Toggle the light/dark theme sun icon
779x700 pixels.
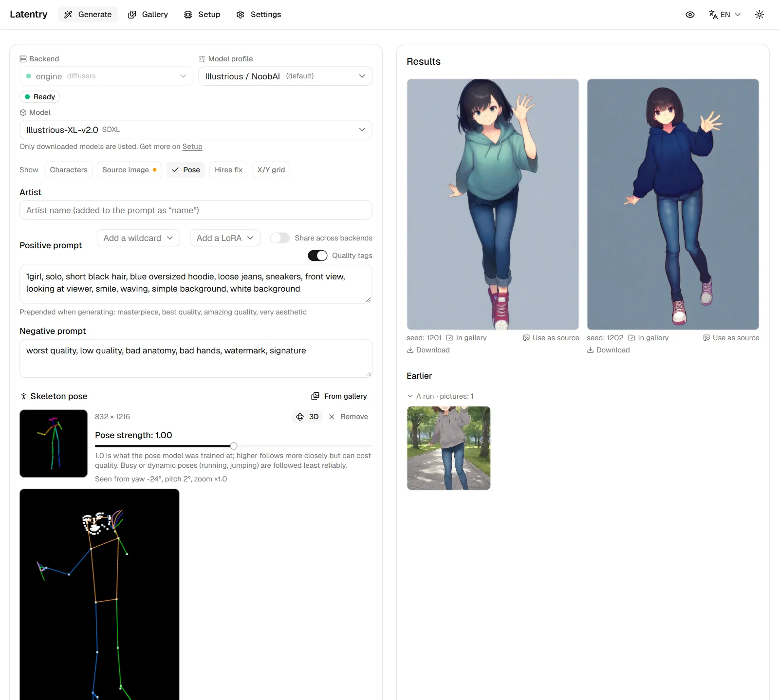click(x=760, y=15)
